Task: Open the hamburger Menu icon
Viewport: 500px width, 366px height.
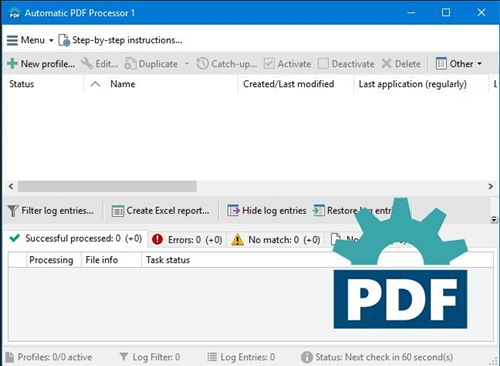Action: [x=12, y=40]
